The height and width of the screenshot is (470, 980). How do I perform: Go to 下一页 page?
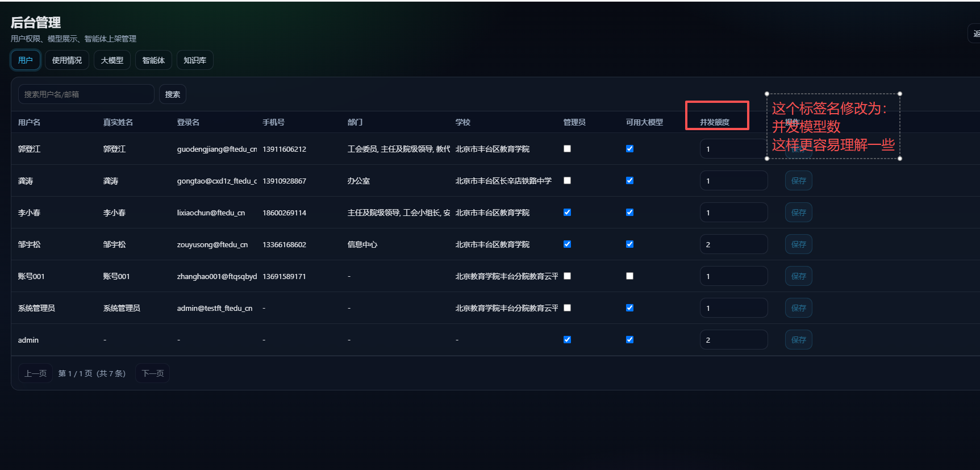pyautogui.click(x=152, y=373)
